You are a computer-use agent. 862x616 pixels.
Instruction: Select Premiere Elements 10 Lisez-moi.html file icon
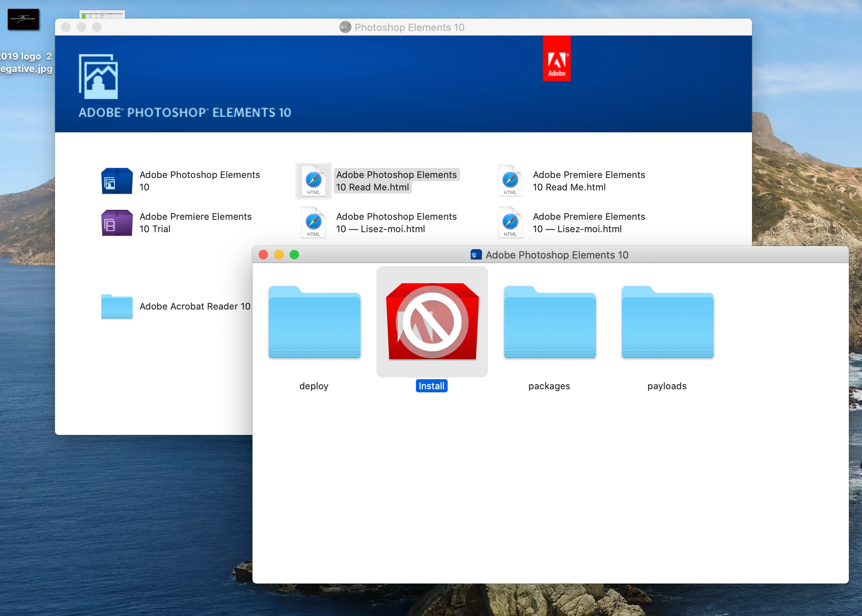tap(510, 222)
